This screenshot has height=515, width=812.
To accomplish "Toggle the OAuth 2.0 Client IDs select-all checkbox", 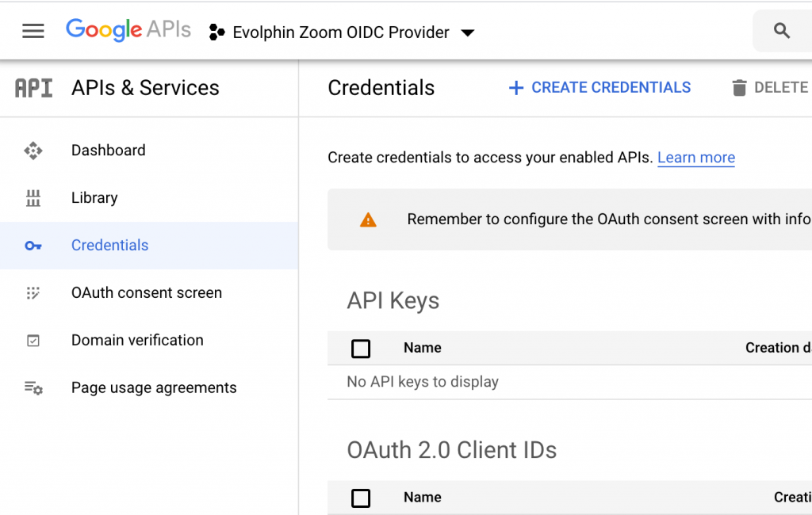I will (361, 498).
